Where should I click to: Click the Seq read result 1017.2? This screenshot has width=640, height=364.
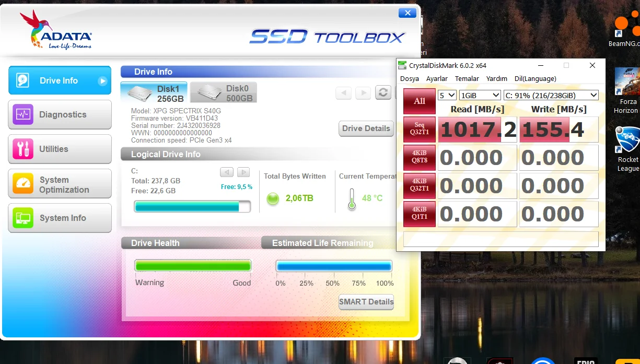pyautogui.click(x=478, y=130)
